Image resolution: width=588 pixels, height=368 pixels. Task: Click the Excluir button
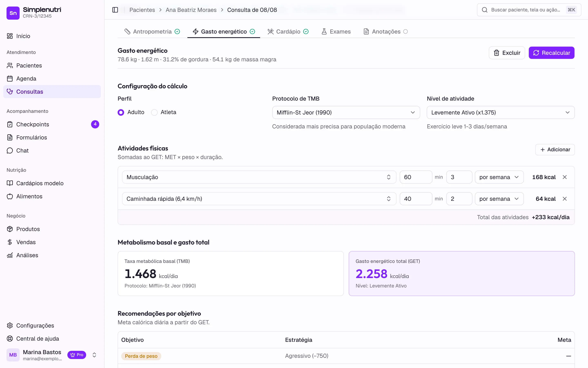(x=507, y=53)
